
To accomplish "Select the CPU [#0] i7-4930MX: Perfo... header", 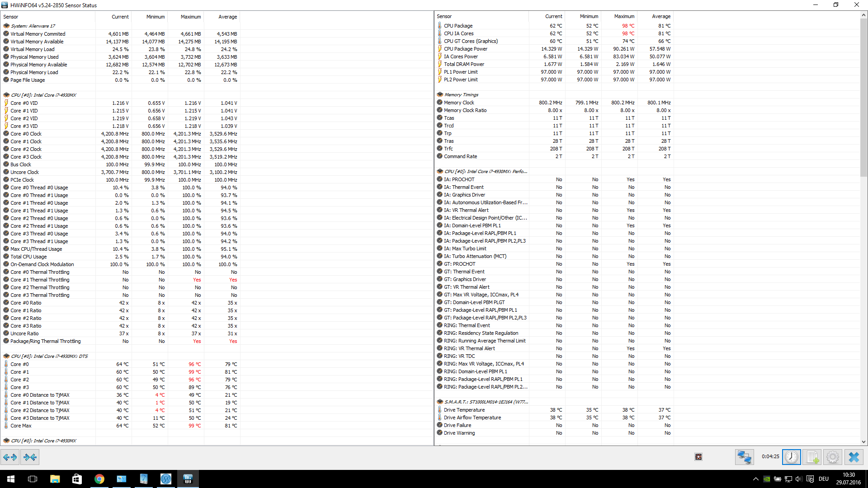I will tap(554, 171).
